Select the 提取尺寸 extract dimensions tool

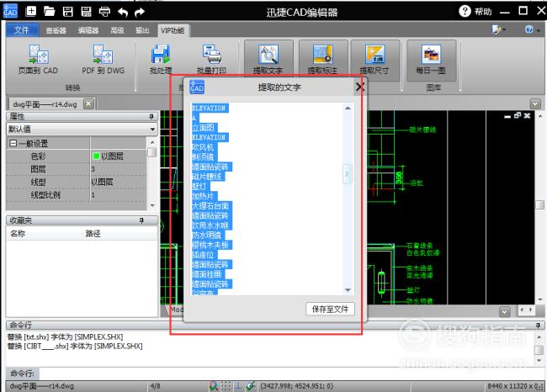click(374, 59)
